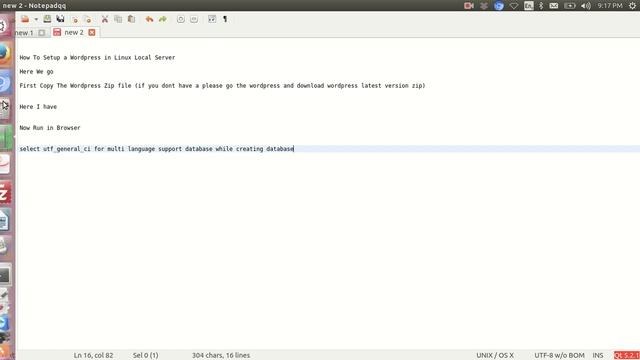Viewport: 640px width, 360px height.
Task: Expand the open-file dropdown arrow
Action: pos(36,19)
